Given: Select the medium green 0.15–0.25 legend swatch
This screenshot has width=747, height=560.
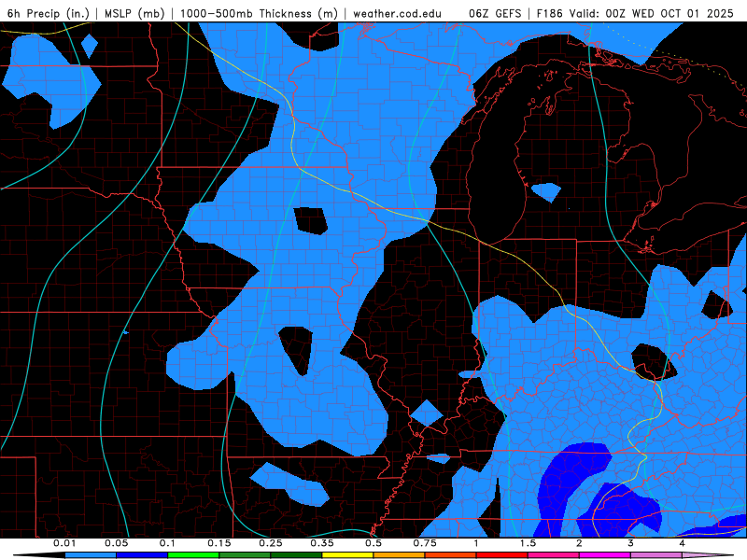Looking at the screenshot, I should tap(245, 555).
